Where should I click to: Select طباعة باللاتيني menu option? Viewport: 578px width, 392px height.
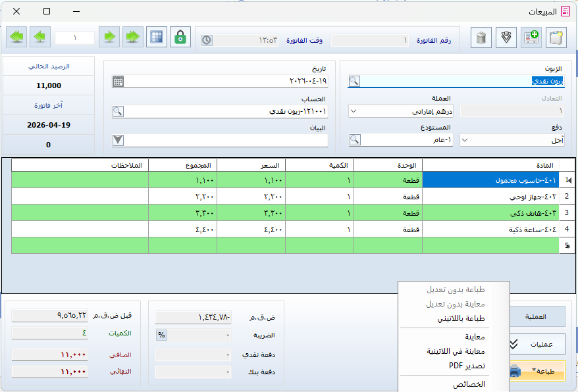461,318
